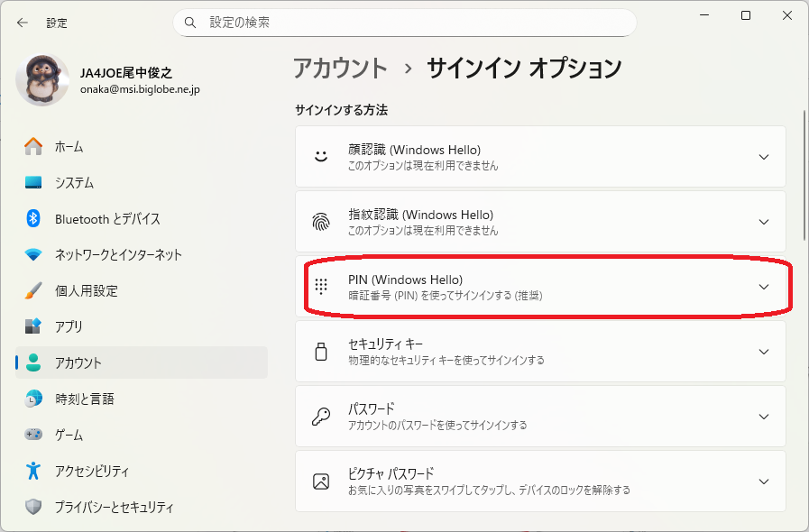Image resolution: width=809 pixels, height=532 pixels.
Task: Click the fingerprint icon
Action: pos(321,222)
